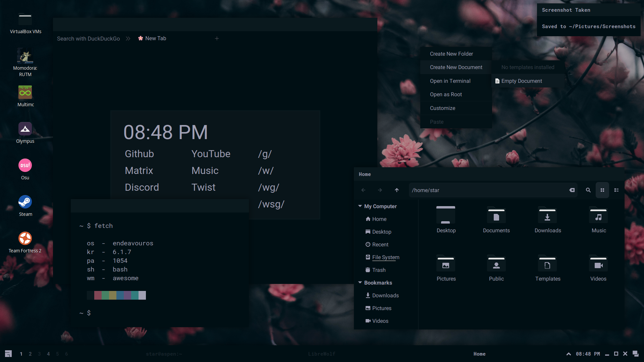Switch to compact list view
Viewport: 644px width, 362px height.
tap(616, 190)
